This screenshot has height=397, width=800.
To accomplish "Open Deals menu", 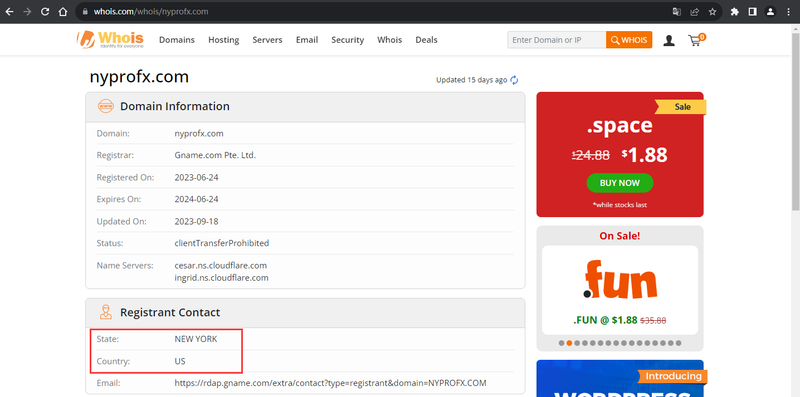I will (x=426, y=40).
